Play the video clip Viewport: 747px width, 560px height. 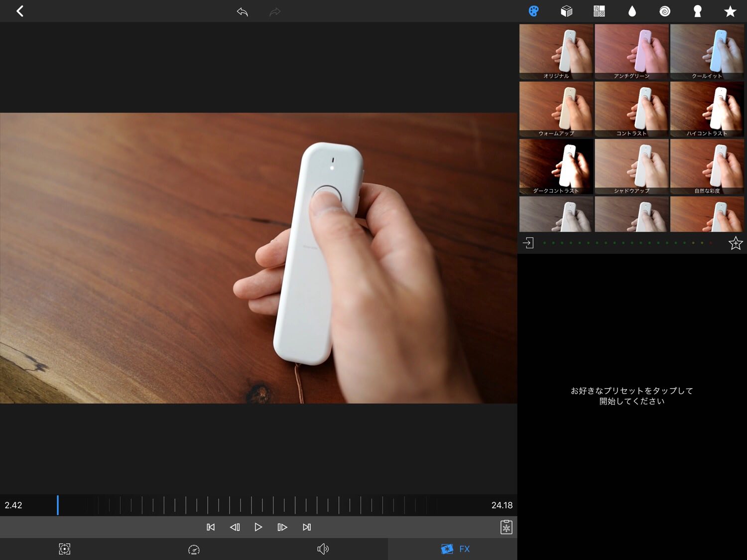(258, 527)
